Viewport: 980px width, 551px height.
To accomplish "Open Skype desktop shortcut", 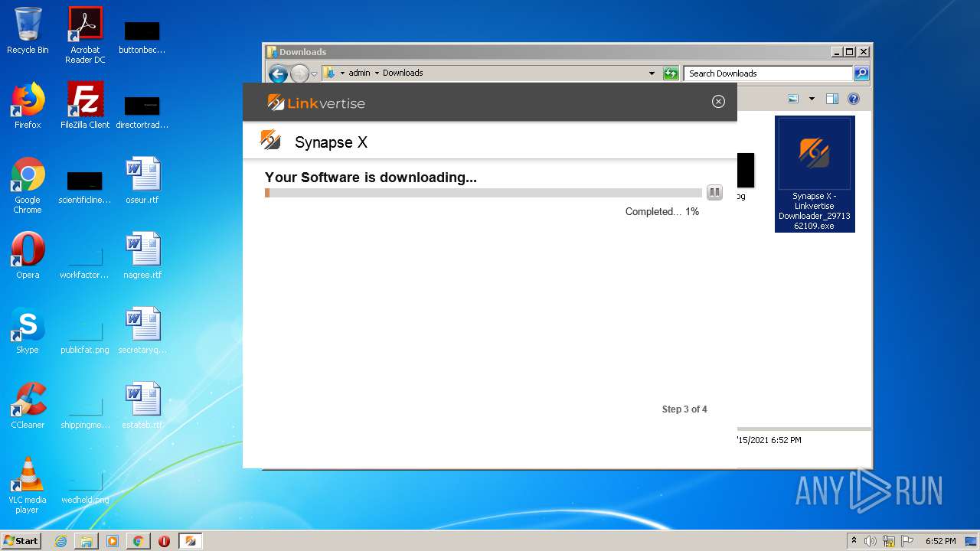I will click(x=28, y=330).
